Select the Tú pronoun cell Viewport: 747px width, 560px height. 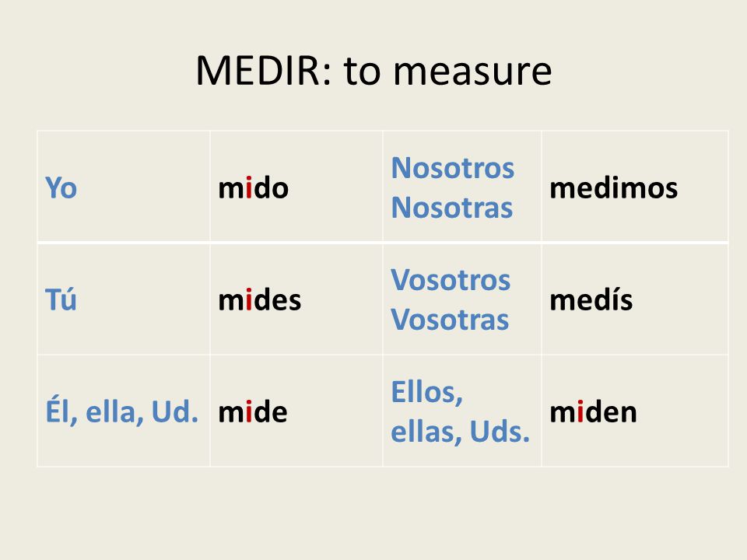[124, 299]
